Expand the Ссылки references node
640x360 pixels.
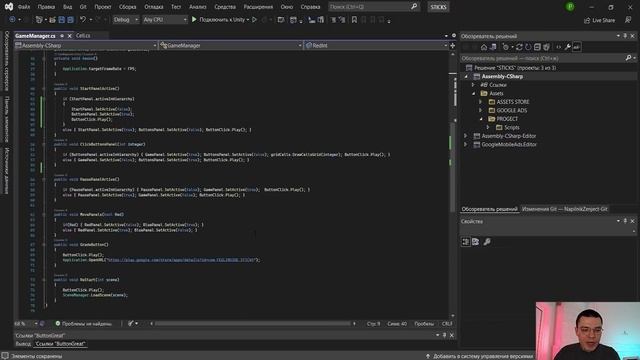click(473, 85)
